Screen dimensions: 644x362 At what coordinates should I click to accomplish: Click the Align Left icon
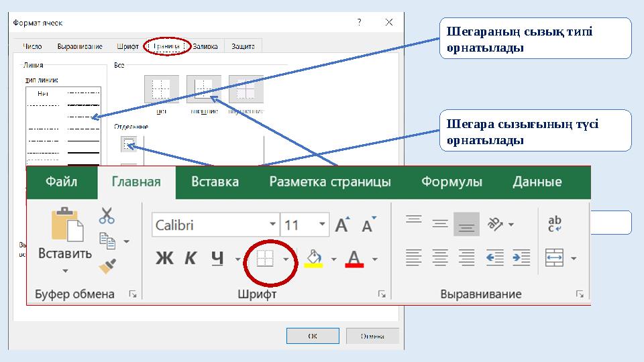tap(414, 257)
